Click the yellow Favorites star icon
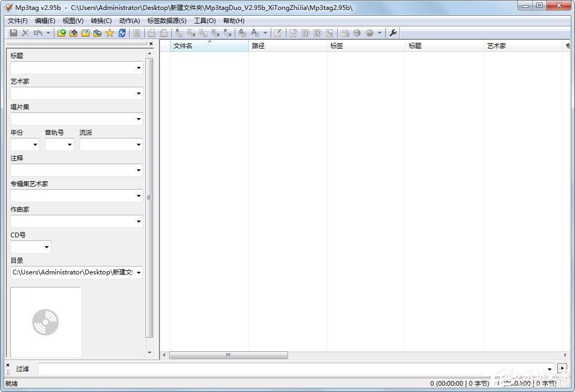This screenshot has width=575, height=392. tap(109, 33)
